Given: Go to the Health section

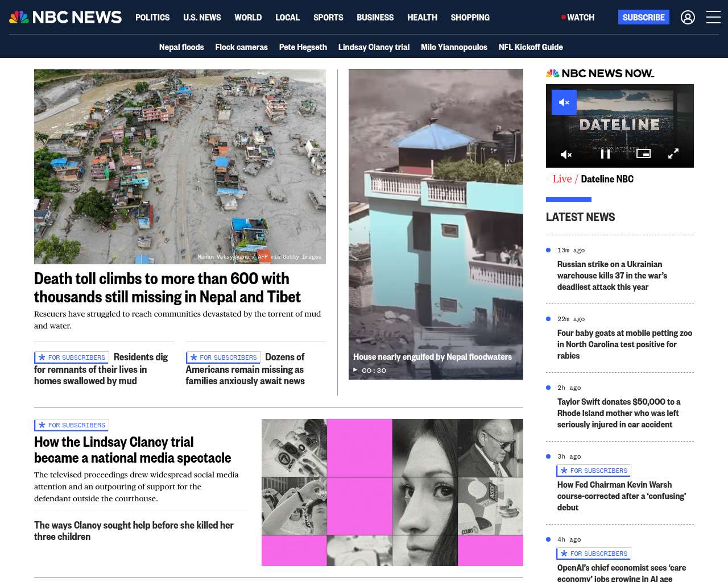Looking at the screenshot, I should click(422, 18).
